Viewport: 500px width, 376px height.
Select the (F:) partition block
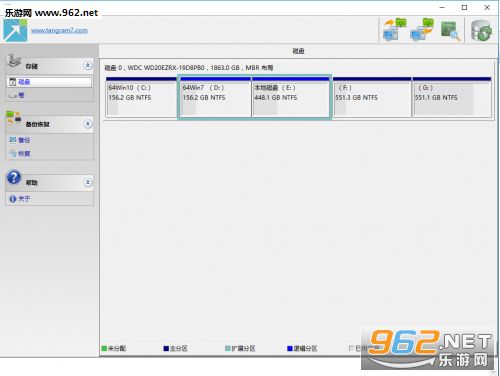[x=372, y=97]
